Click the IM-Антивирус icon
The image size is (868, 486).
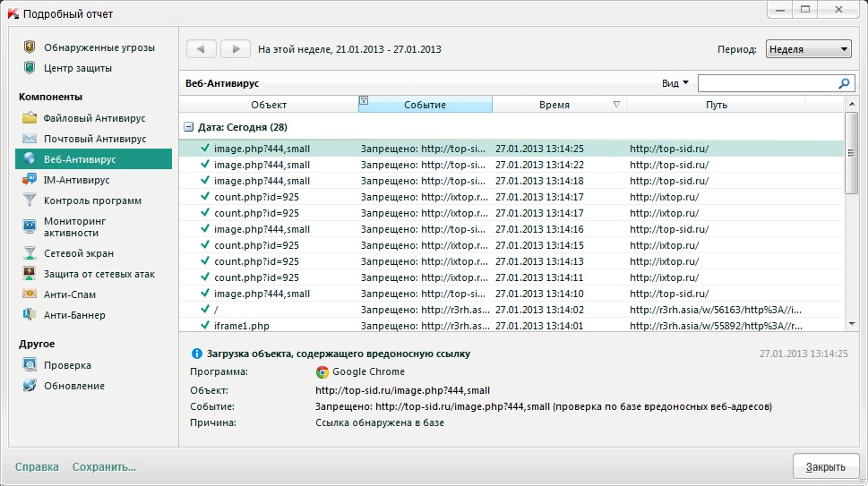(x=30, y=180)
